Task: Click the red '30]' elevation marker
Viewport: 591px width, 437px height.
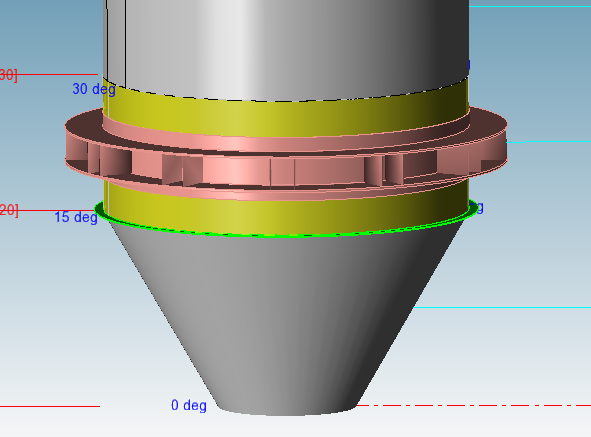Action: click(x=9, y=74)
